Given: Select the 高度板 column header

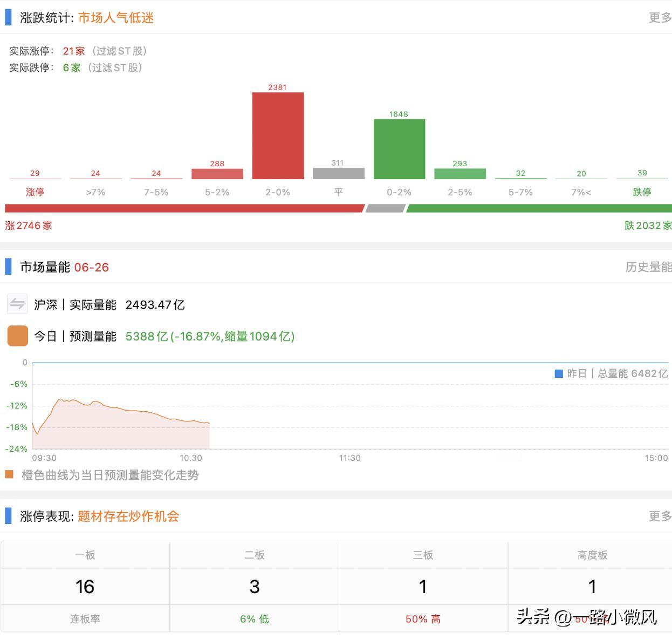Looking at the screenshot, I should click(592, 554).
